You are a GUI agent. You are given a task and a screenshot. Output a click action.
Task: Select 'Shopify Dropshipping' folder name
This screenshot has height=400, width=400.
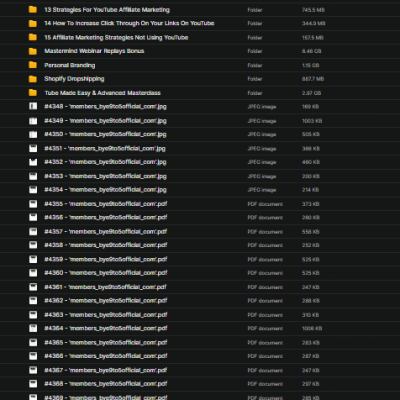(74, 79)
